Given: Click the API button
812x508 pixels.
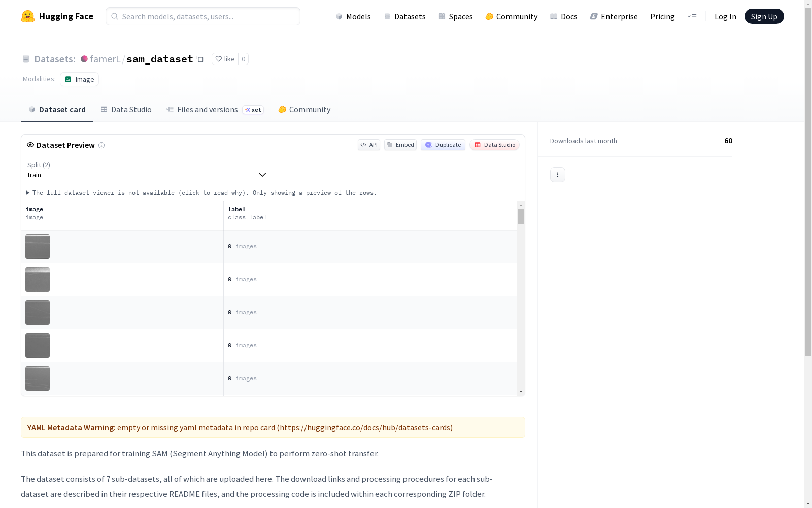Looking at the screenshot, I should 369,145.
